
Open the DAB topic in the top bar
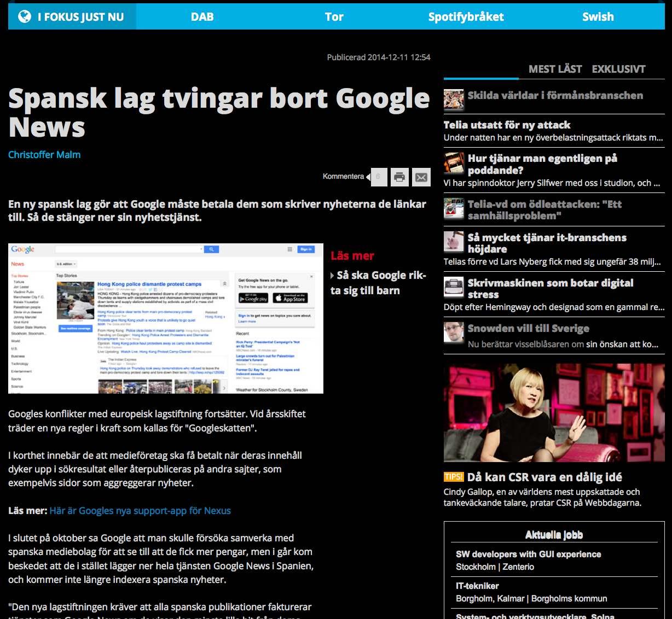coord(202,17)
